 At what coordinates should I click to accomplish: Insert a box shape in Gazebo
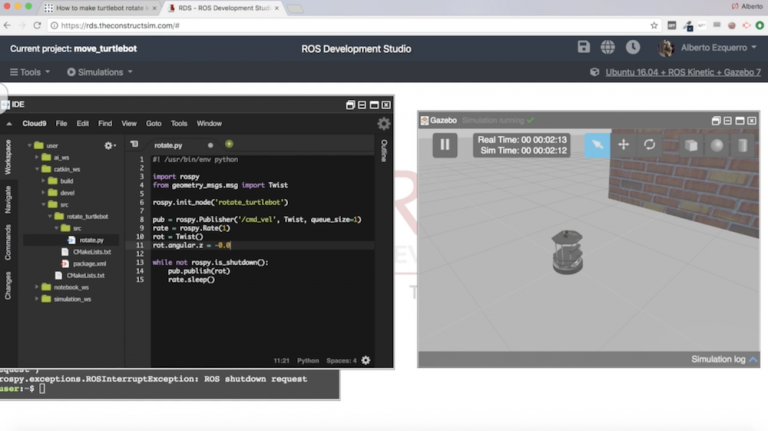click(691, 145)
